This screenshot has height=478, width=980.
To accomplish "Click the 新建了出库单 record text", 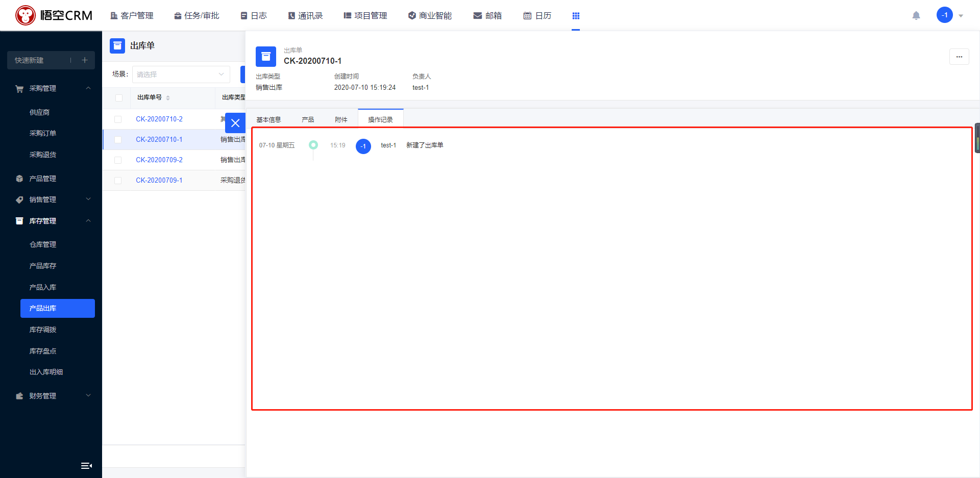I will click(x=425, y=145).
